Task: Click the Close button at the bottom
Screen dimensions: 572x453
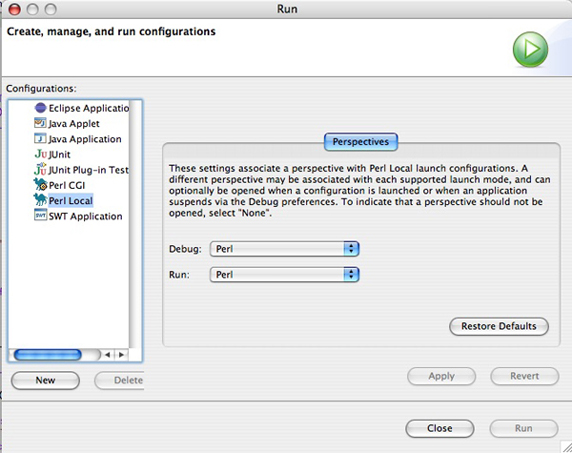Action: (x=440, y=428)
